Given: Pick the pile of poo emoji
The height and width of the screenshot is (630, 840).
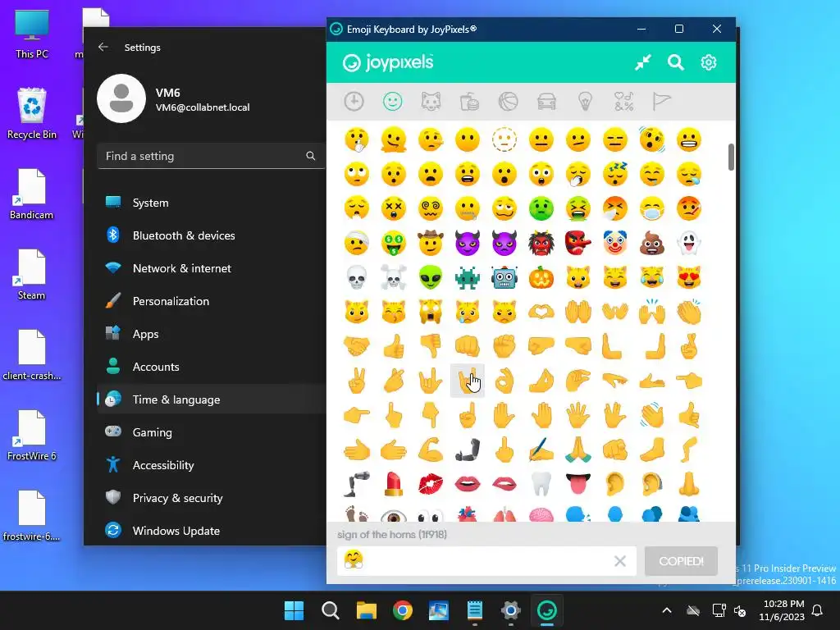Looking at the screenshot, I should (x=652, y=243).
